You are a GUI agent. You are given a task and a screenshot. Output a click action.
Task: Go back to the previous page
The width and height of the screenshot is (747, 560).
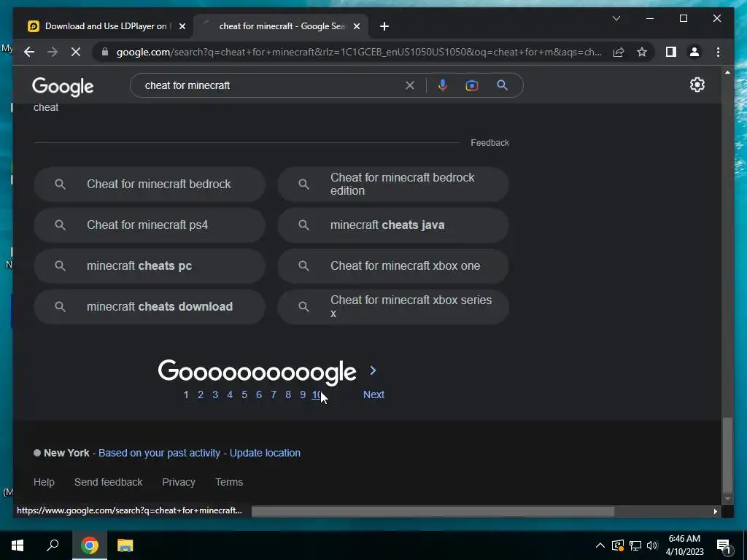pyautogui.click(x=29, y=52)
